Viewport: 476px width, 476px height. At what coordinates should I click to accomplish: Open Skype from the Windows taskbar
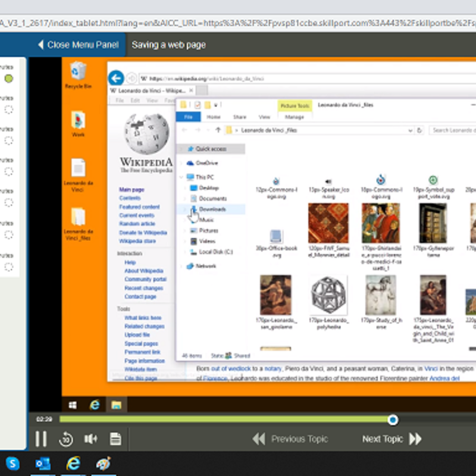point(12,464)
